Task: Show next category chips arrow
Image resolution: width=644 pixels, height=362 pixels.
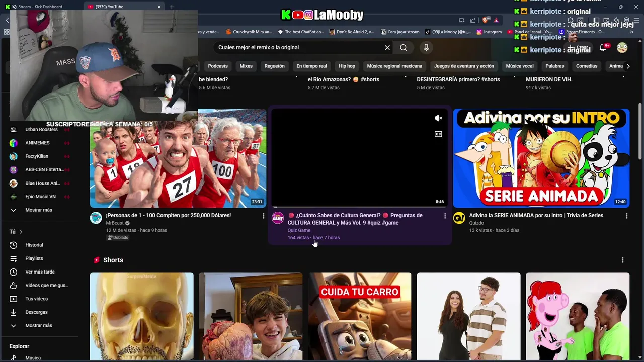Action: (x=628, y=66)
